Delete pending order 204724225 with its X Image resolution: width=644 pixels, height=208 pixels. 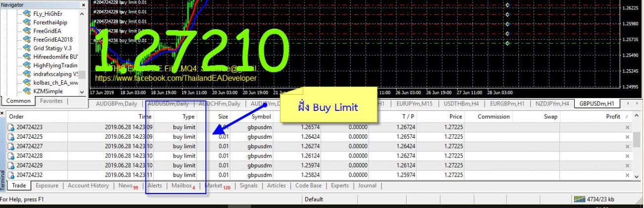coord(627,137)
